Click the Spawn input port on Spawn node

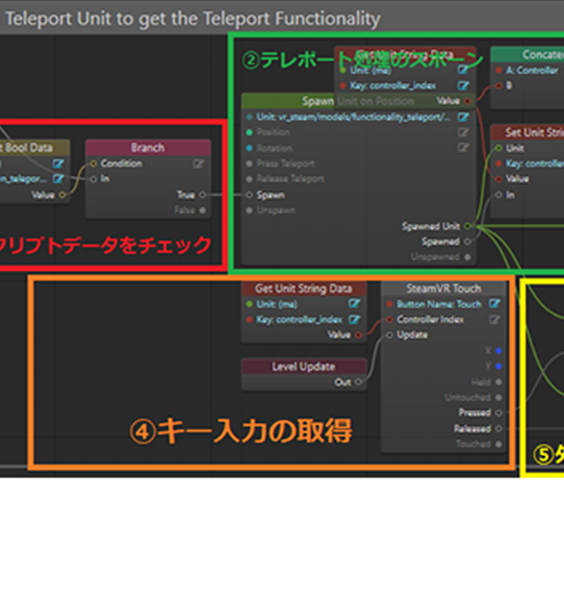point(249,195)
